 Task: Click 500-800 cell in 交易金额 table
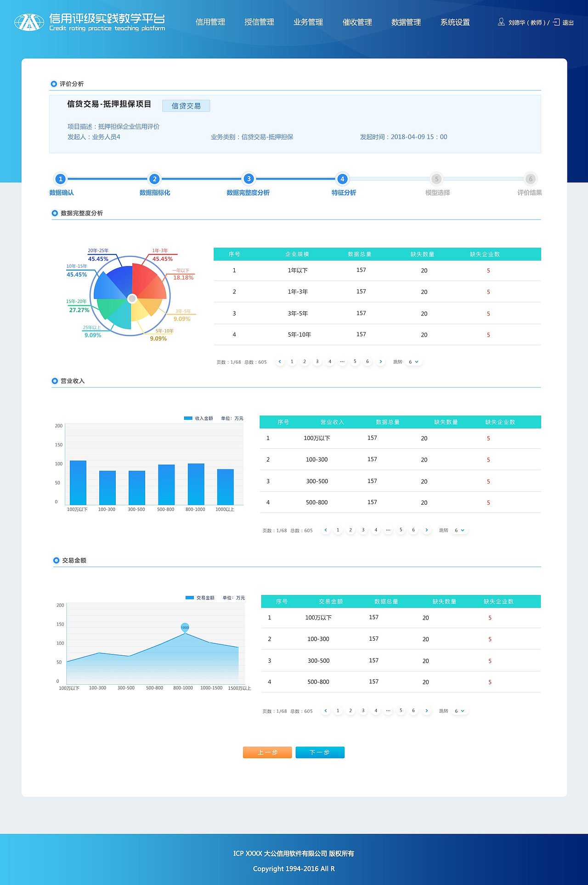tap(318, 682)
